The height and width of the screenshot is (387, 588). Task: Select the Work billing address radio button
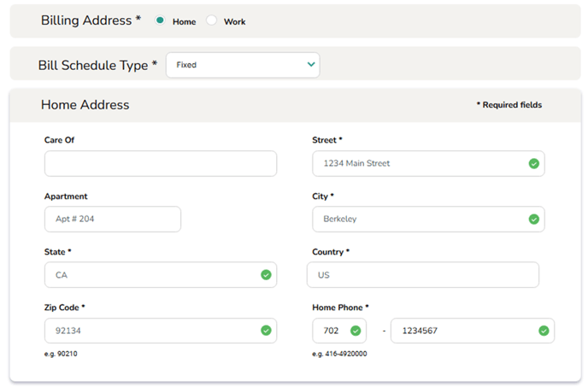click(x=212, y=21)
